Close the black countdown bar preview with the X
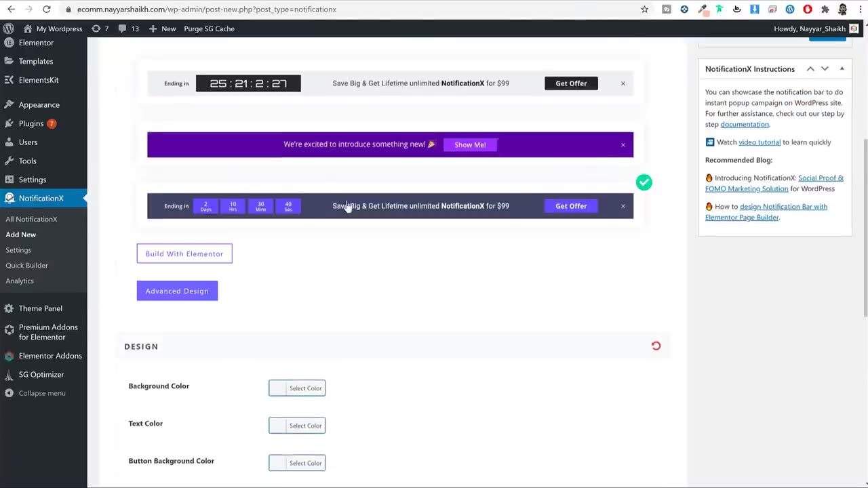 tap(623, 83)
